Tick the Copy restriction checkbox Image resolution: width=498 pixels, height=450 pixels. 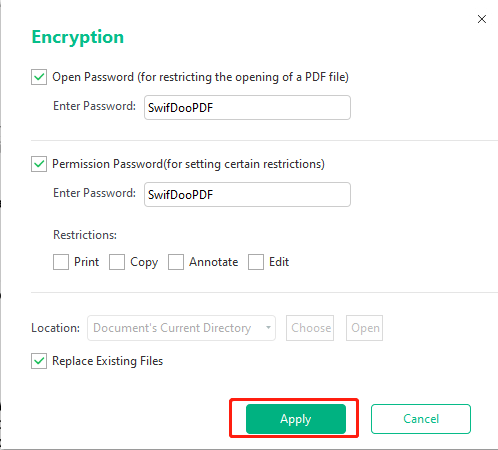pos(117,262)
